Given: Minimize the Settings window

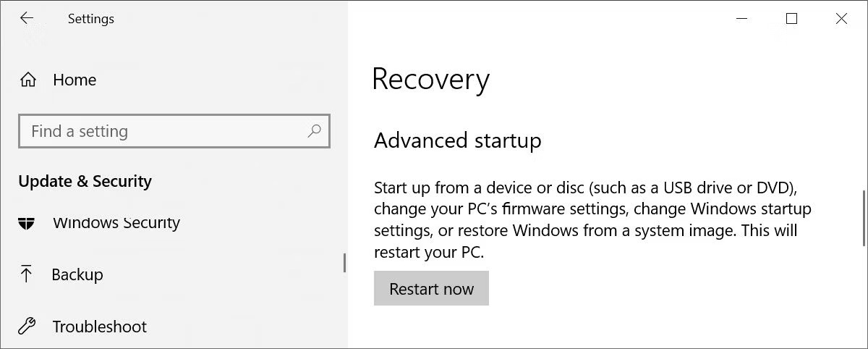Looking at the screenshot, I should point(741,19).
